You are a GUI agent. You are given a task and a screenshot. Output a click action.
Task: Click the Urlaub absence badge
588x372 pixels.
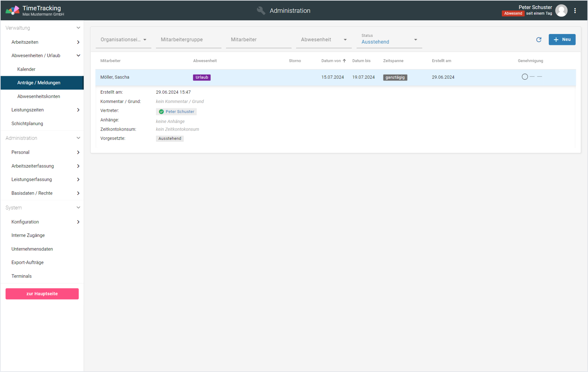click(202, 77)
